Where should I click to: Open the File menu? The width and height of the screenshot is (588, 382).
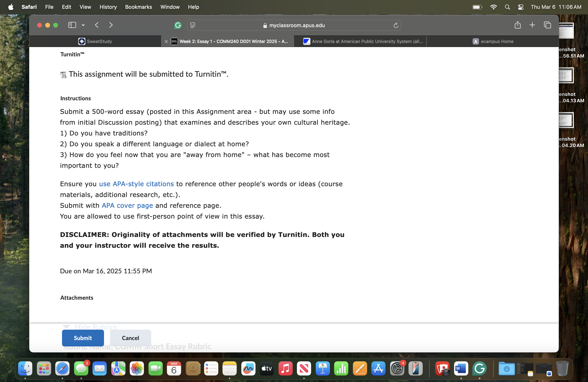tap(49, 7)
